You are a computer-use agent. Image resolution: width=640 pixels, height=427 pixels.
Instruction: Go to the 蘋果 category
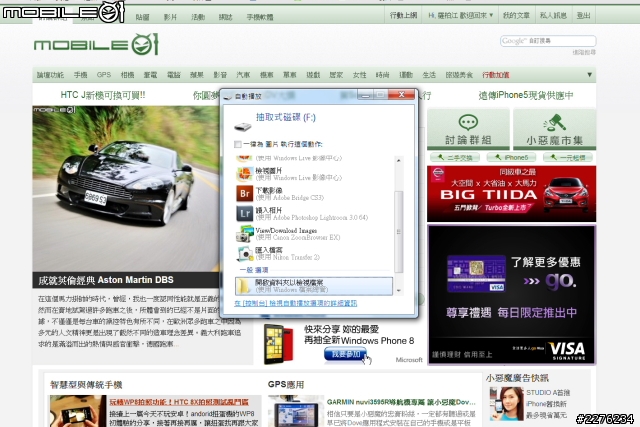(197, 75)
